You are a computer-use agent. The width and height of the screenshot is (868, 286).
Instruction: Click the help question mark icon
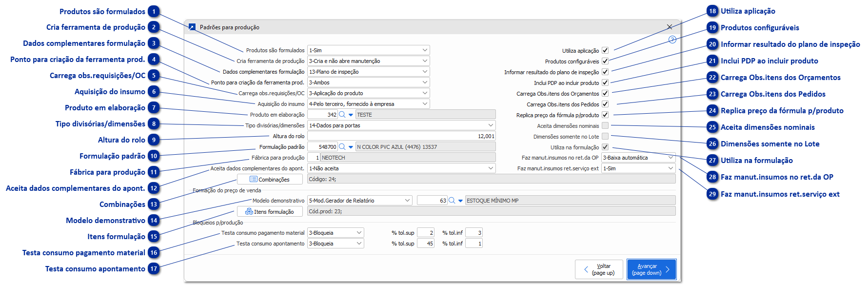pos(672,40)
